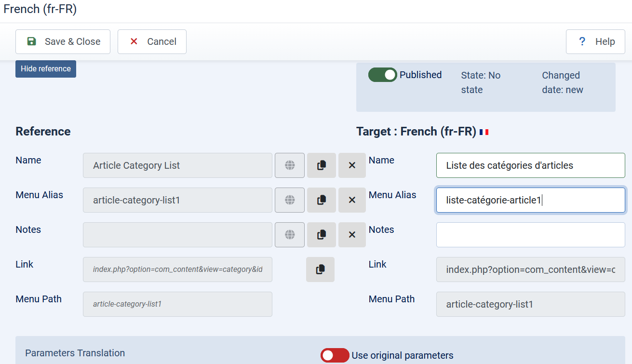632x364 pixels.
Task: Clear the Menu Alias translation with X icon
Action: pyautogui.click(x=352, y=200)
